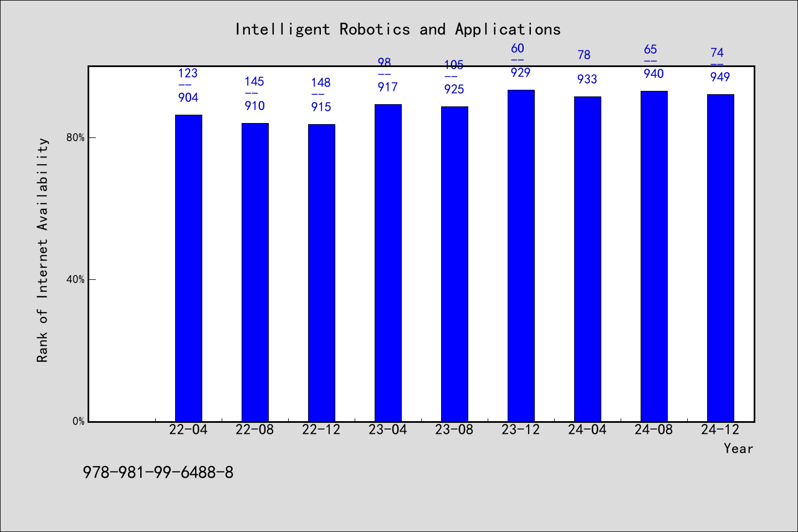Select the blue bar for 24-08
The height and width of the screenshot is (532, 798).
pos(654,256)
